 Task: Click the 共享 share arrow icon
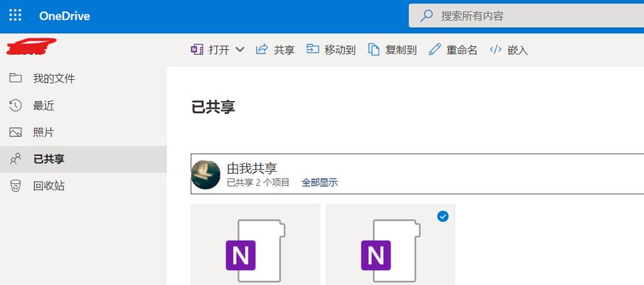pos(262,50)
